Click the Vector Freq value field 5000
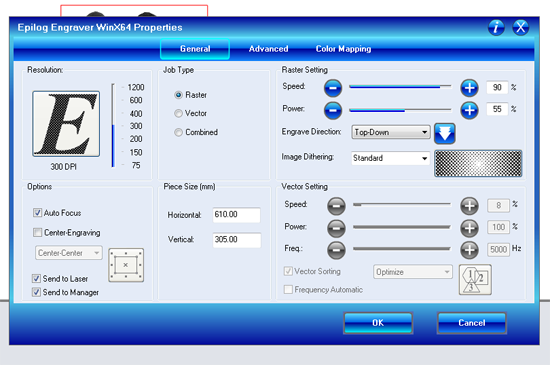The width and height of the screenshot is (550, 365). click(x=498, y=250)
